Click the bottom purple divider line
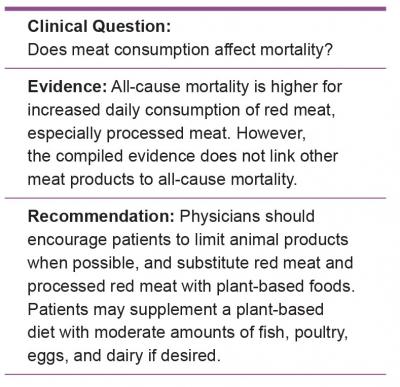This screenshot has height=387, width=400. [195, 374]
